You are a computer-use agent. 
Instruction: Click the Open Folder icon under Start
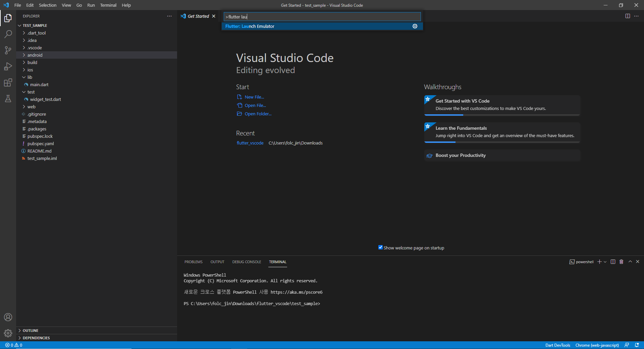click(x=239, y=114)
